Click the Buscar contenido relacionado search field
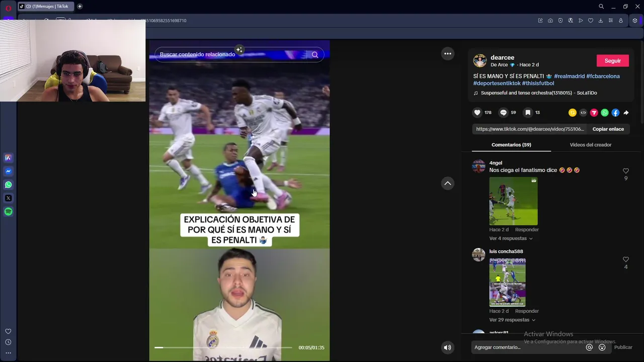 [231, 54]
